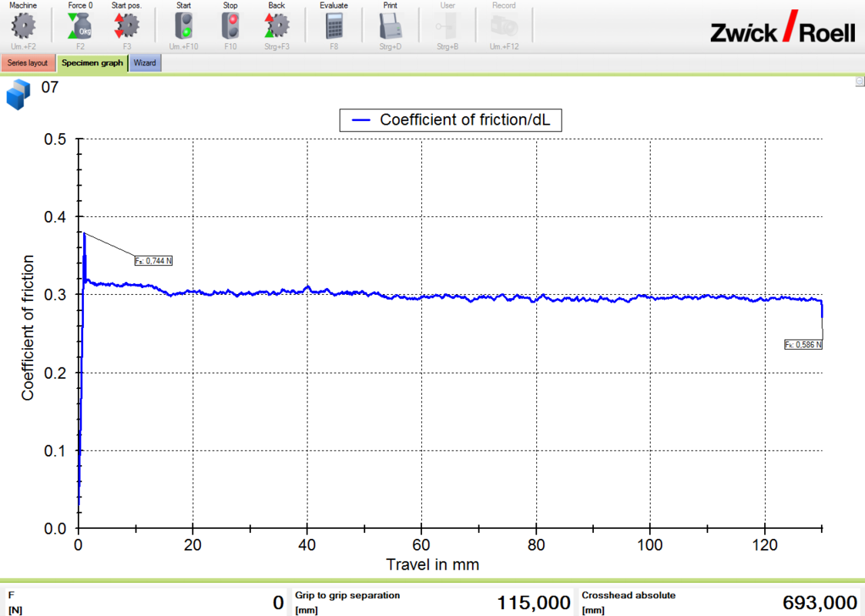Click the Record camera icon

point(504,27)
